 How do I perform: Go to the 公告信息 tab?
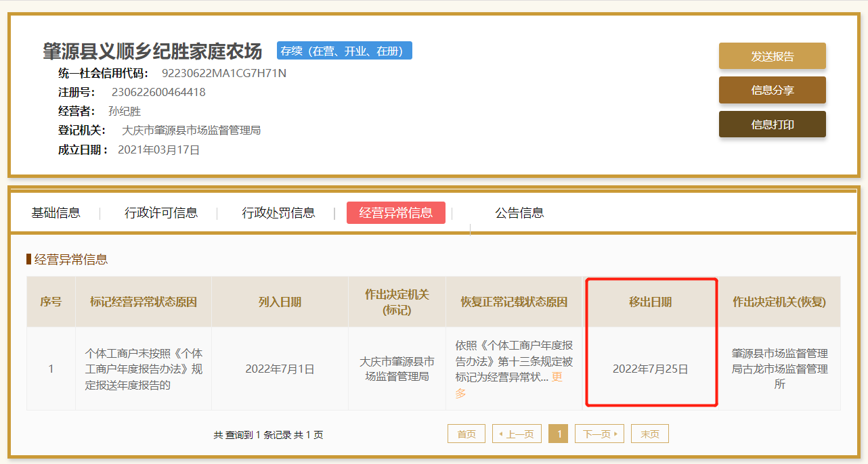[x=519, y=213]
